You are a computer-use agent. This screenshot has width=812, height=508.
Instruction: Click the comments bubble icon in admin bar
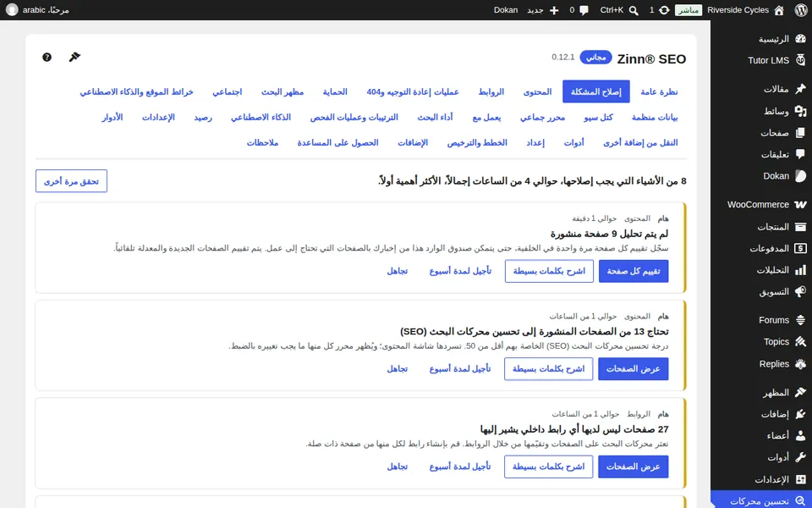coord(584,10)
